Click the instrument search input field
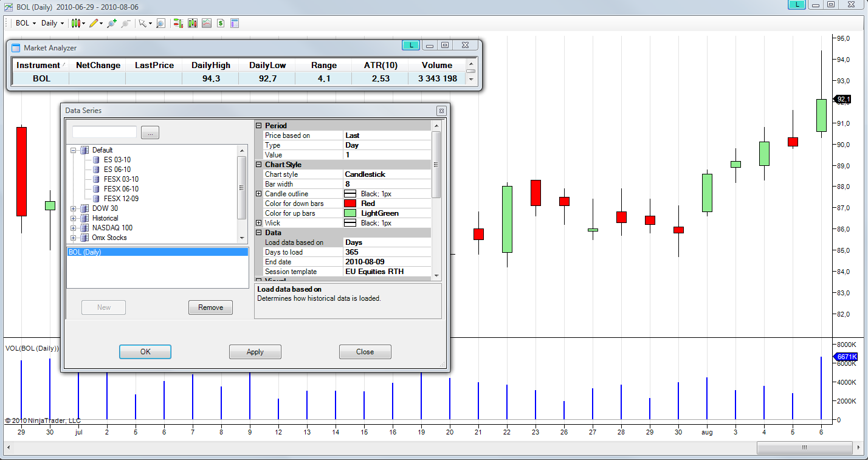Image resolution: width=868 pixels, height=460 pixels. tap(105, 132)
